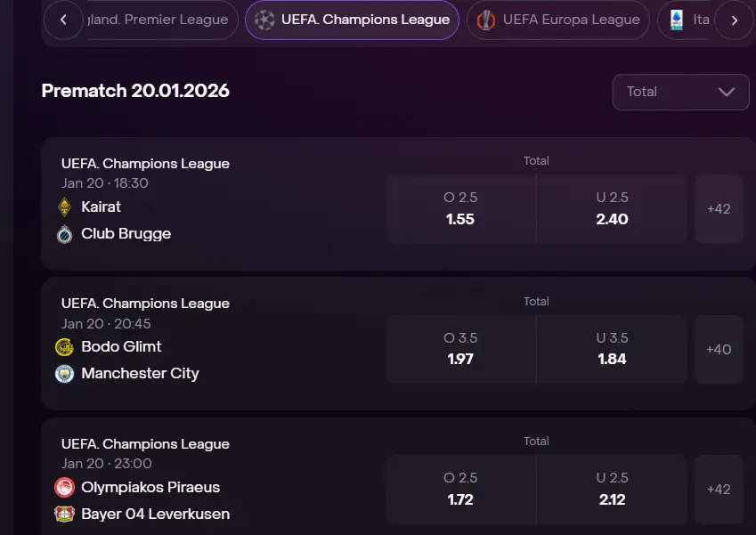Expand +42 more markets for Kairat match
This screenshot has height=535, width=756.
pyautogui.click(x=719, y=209)
